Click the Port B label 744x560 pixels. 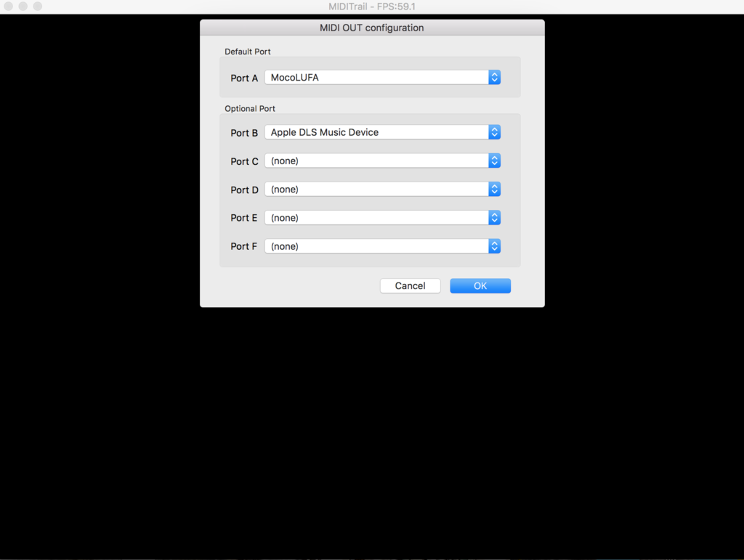coord(244,133)
